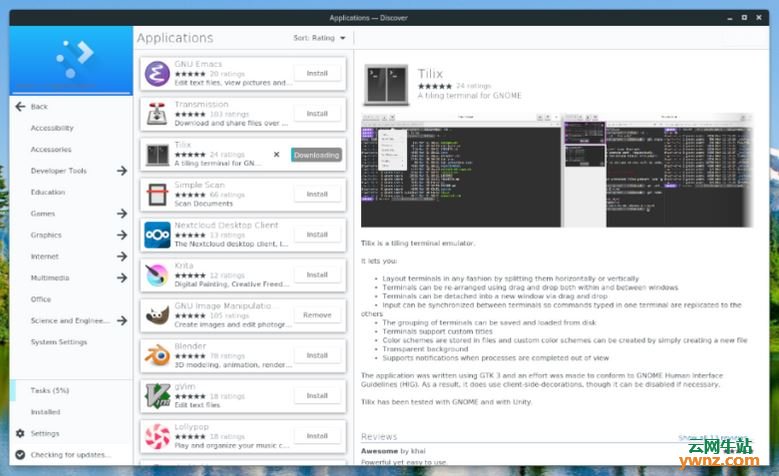Click the Graphics category label

46,235
